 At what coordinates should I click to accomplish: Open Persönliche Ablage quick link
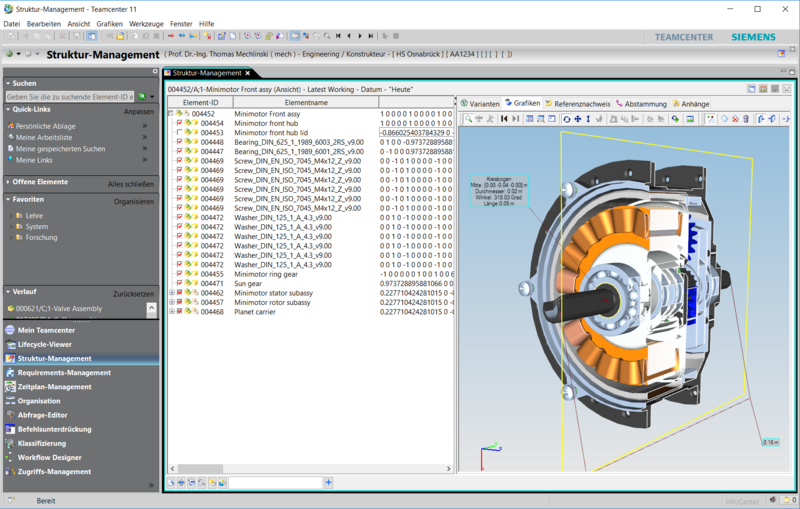[45, 126]
